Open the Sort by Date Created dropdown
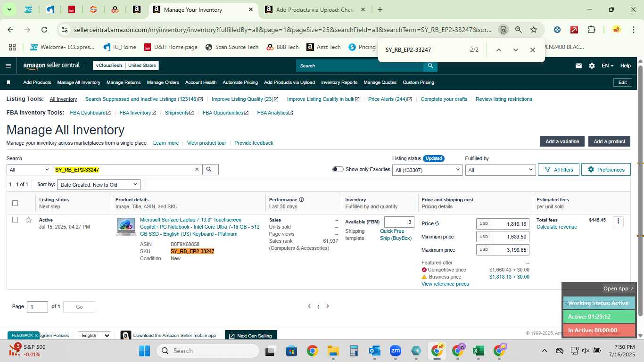 (99, 185)
